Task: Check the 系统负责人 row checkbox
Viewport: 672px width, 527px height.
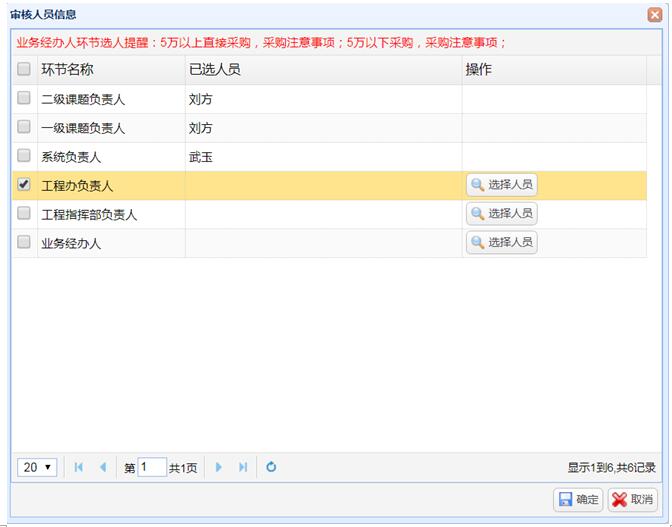Action: (24, 156)
